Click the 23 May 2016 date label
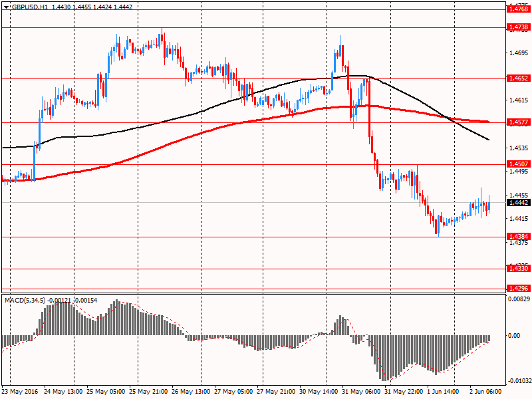This screenshot has width=532, height=399. click(x=21, y=392)
